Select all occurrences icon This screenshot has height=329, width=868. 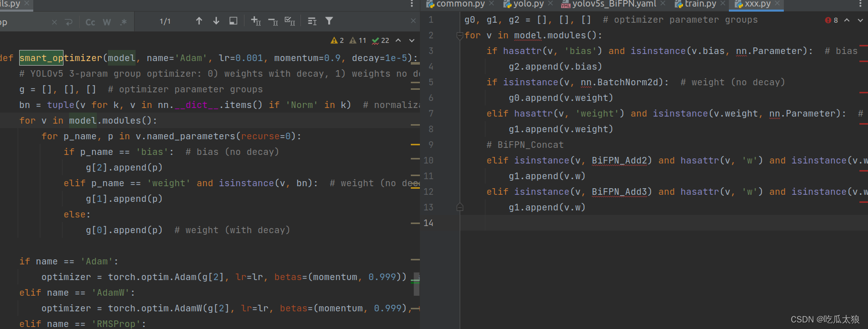click(x=290, y=21)
